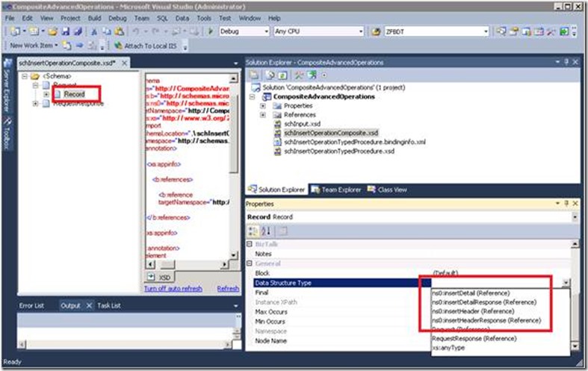Open the Build menu
This screenshot has width=588, height=371.
coord(94,18)
